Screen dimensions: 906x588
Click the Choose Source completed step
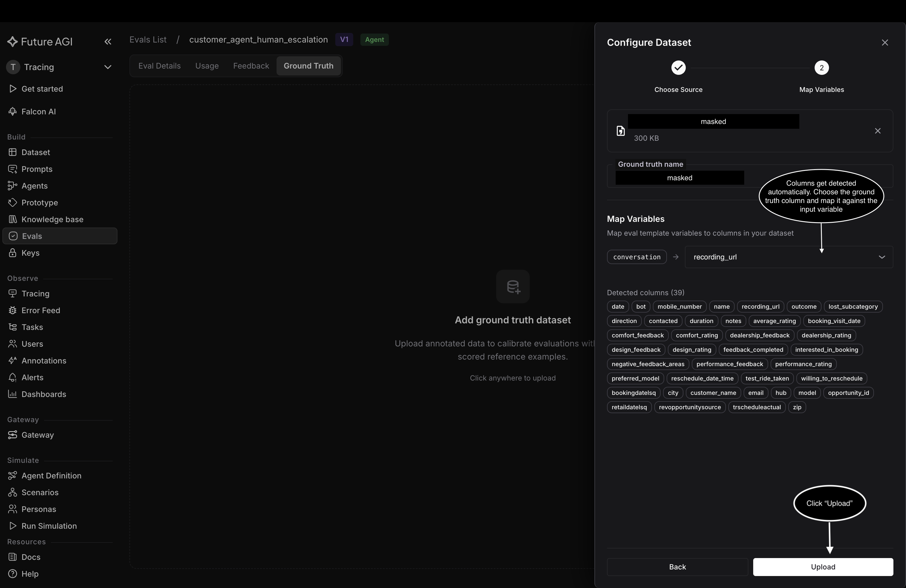tap(678, 68)
